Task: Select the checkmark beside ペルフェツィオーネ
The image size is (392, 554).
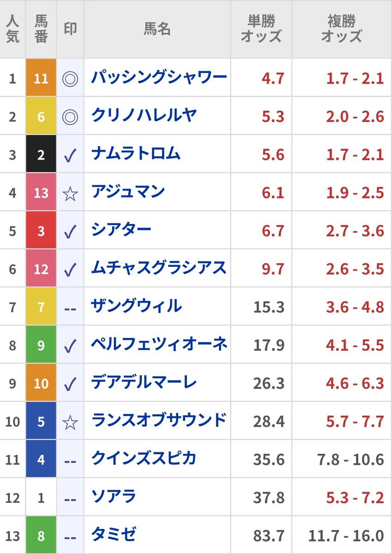Action: pyautogui.click(x=70, y=346)
